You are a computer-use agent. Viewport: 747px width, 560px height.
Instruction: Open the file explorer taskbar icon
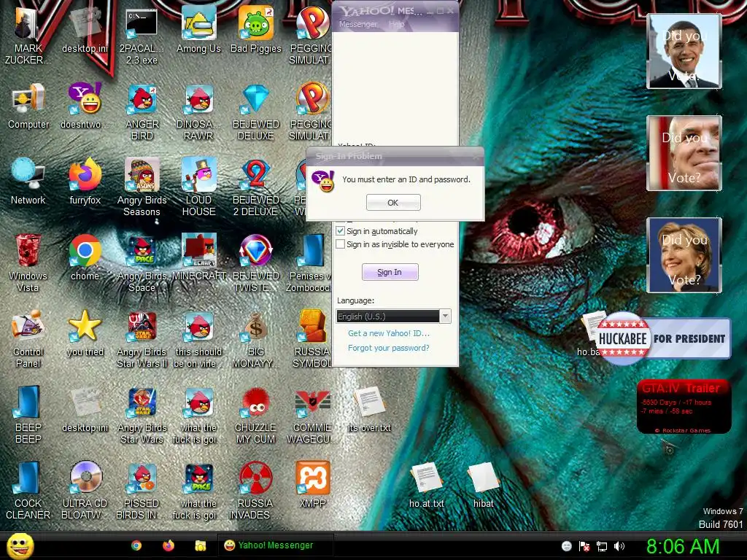(201, 545)
